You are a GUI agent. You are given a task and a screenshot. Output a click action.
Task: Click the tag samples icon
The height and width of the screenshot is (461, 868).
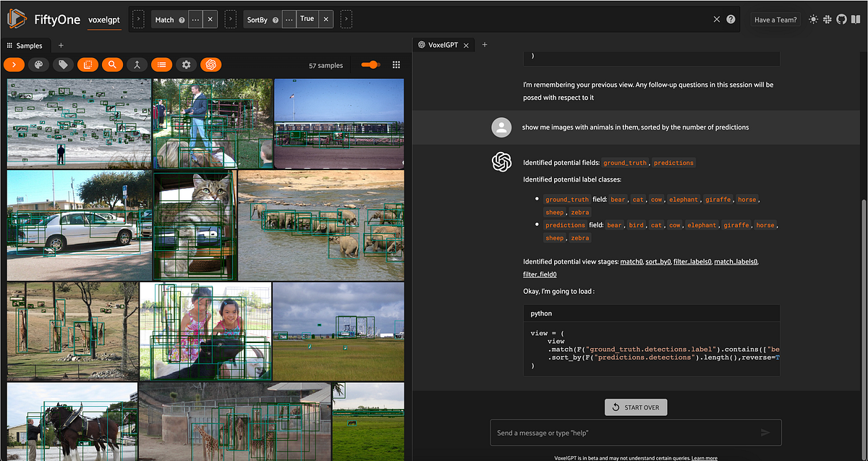pyautogui.click(x=64, y=64)
